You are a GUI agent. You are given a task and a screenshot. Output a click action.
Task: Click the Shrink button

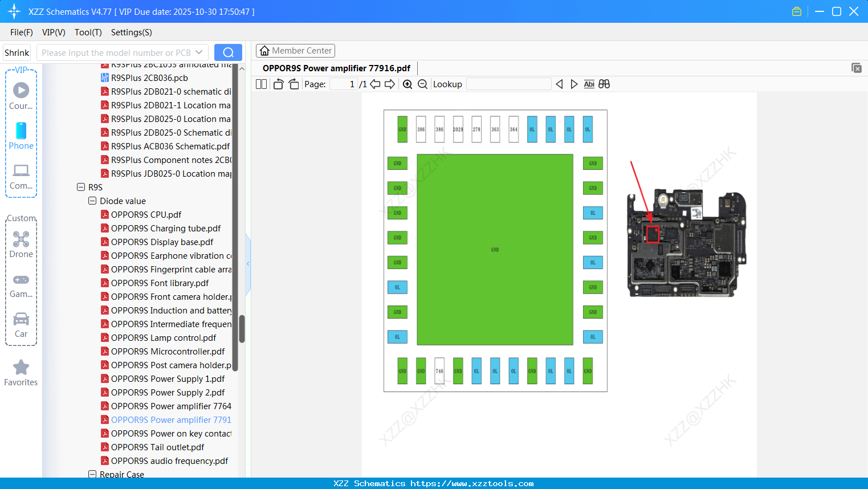(x=17, y=52)
